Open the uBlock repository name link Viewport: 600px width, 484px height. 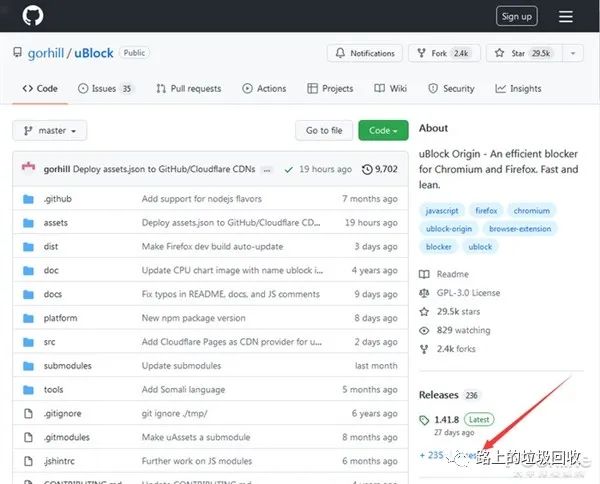pos(94,53)
